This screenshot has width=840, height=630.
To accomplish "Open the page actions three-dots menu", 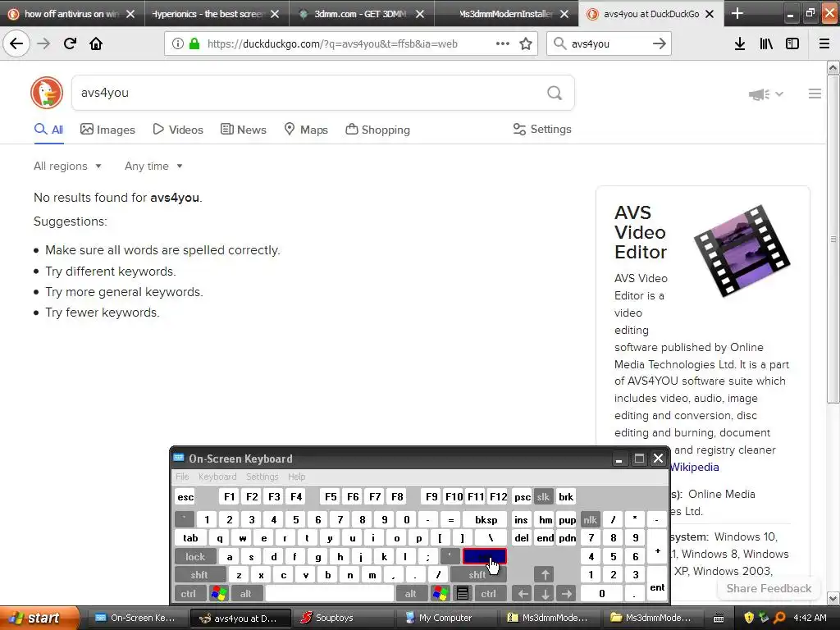I will coord(503,43).
